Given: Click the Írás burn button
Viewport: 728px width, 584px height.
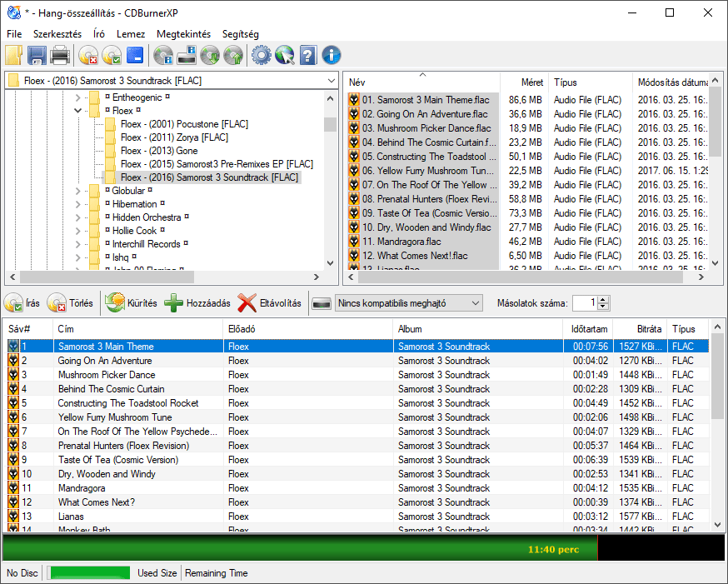Looking at the screenshot, I should pyautogui.click(x=22, y=303).
